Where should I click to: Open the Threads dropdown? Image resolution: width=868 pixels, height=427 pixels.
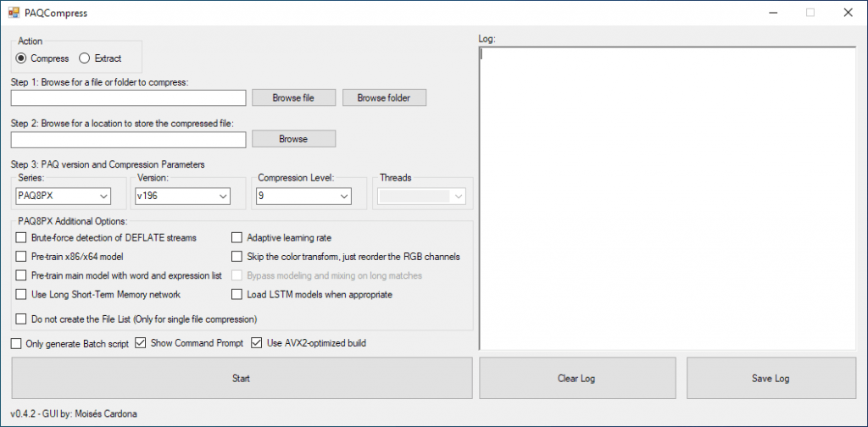pos(422,196)
